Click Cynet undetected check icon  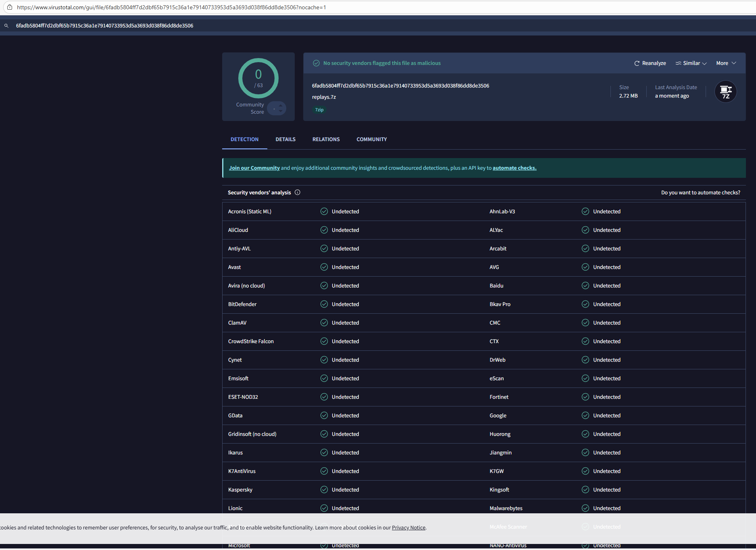(x=324, y=360)
